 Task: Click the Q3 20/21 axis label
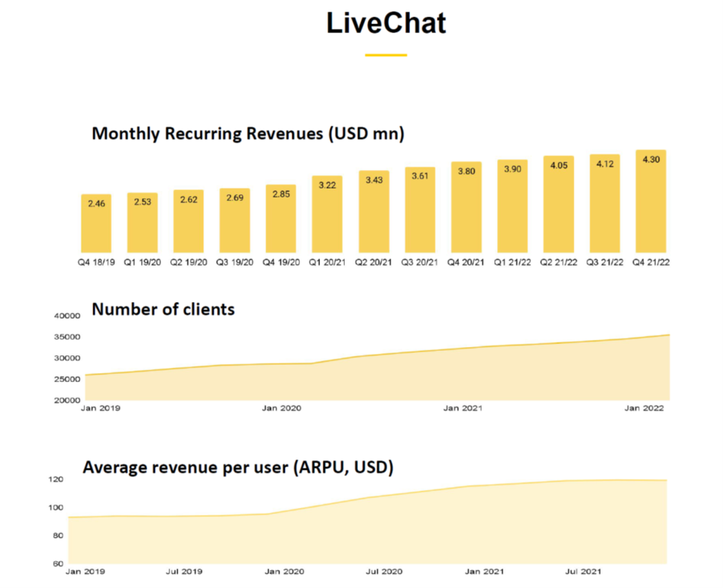pos(420,263)
